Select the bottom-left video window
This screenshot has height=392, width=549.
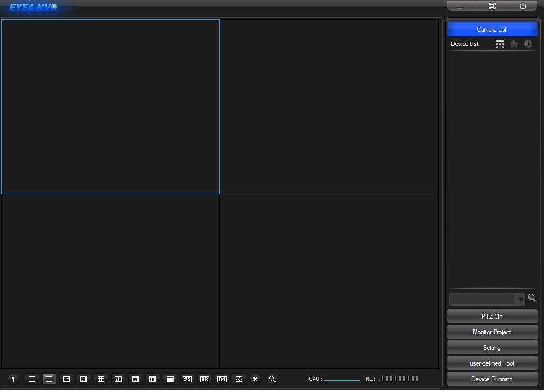(111, 283)
